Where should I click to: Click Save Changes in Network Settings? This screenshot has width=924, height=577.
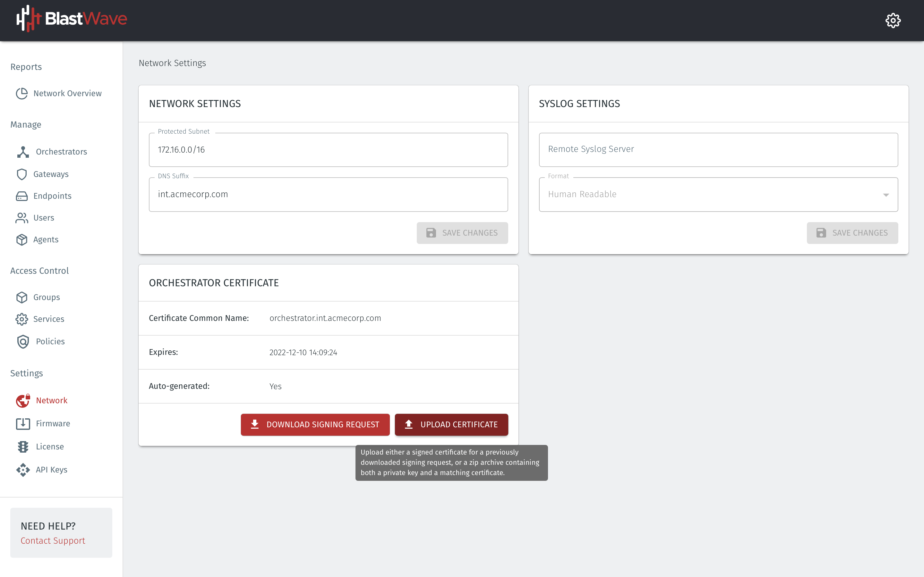pos(462,233)
